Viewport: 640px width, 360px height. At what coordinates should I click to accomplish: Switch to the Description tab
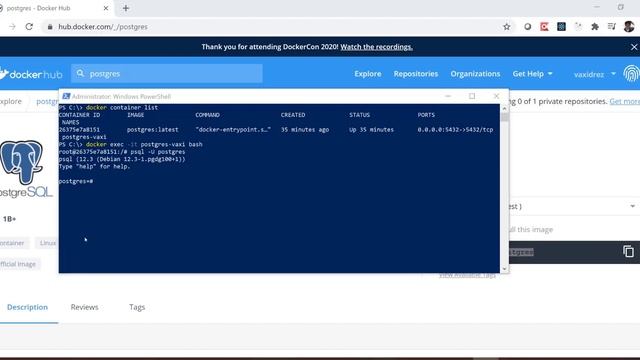tap(27, 307)
